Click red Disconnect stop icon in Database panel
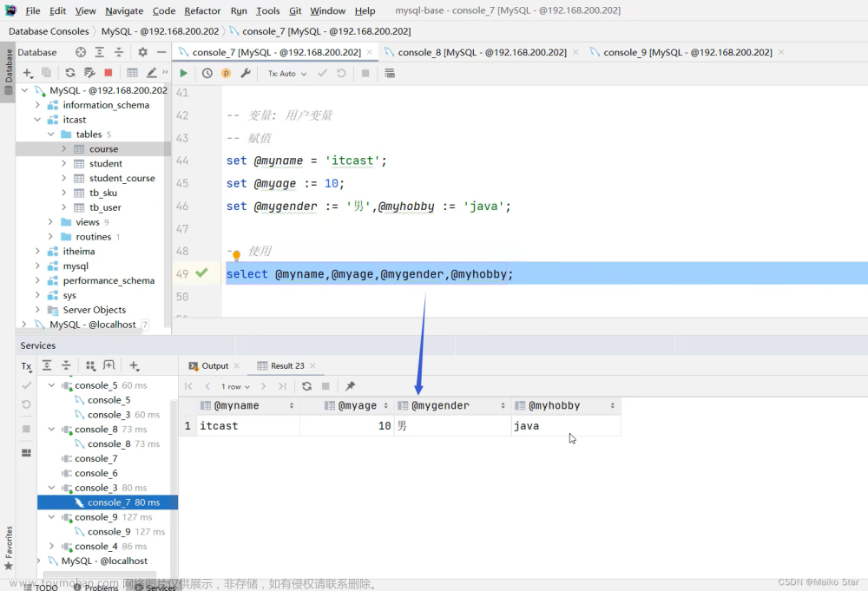The width and height of the screenshot is (868, 591). [x=108, y=73]
